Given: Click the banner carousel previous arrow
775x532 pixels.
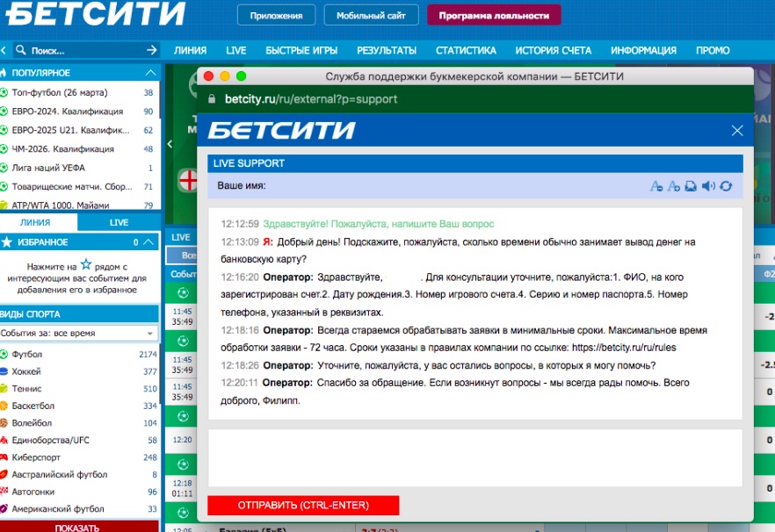Looking at the screenshot, I should coord(170,144).
